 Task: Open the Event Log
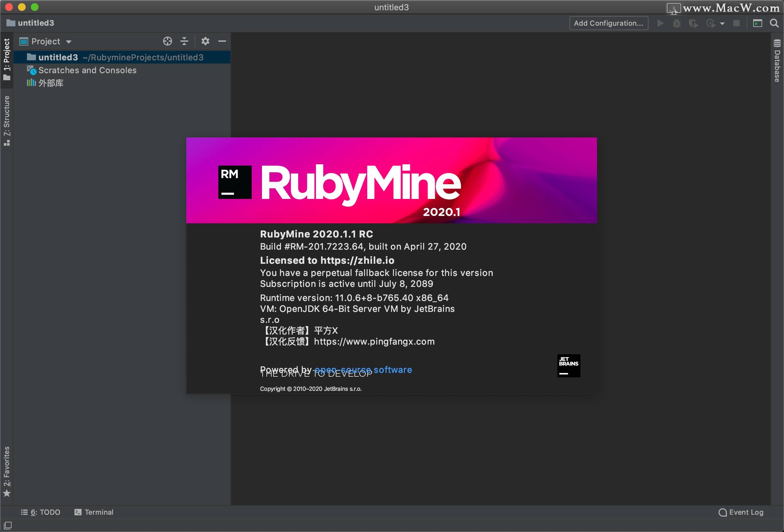point(741,512)
